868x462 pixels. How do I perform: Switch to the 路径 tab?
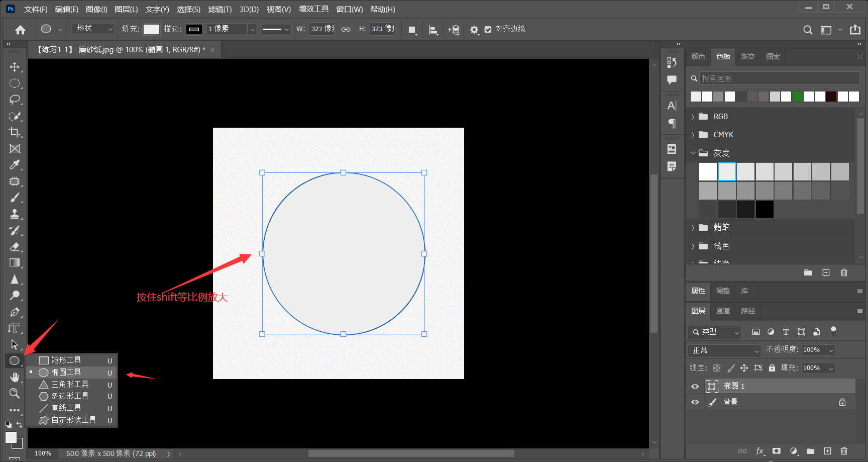coord(748,311)
